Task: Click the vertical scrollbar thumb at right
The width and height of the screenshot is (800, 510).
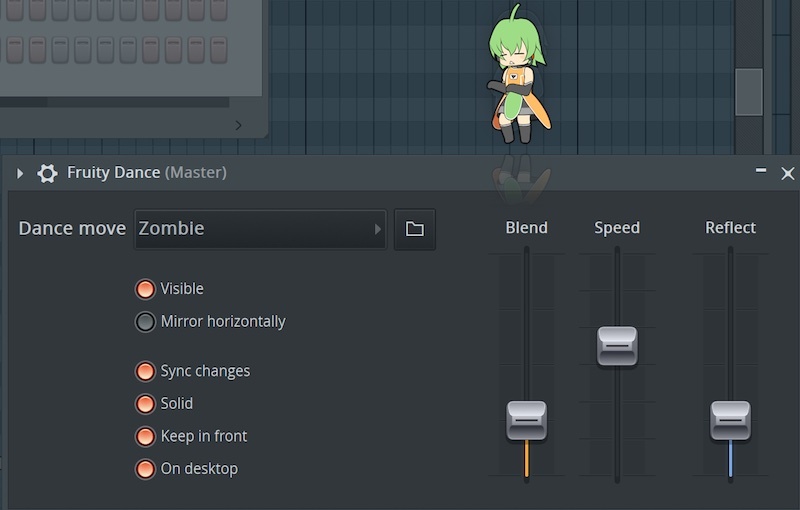Action: coord(748,92)
